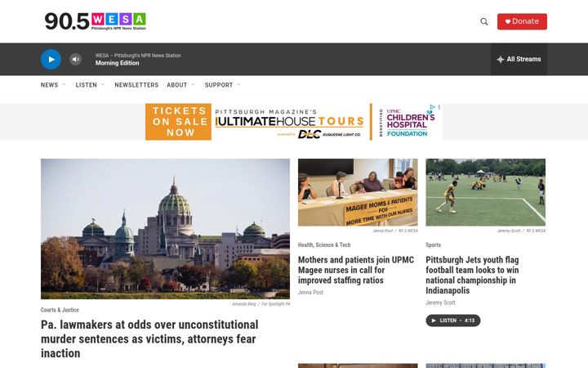This screenshot has height=368, width=588.
Task: Open the Magee nurses panel photo
Action: click(x=358, y=192)
